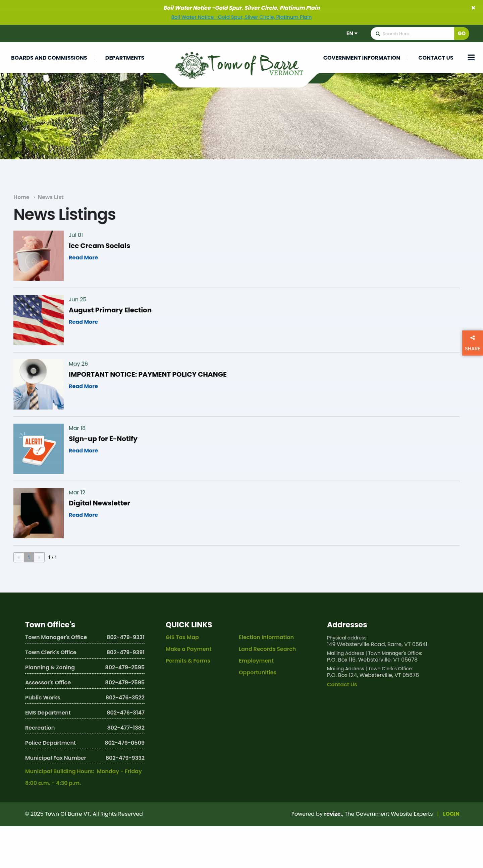Read More about August Primary Election
Screen dimensions: 483x868
coord(83,322)
